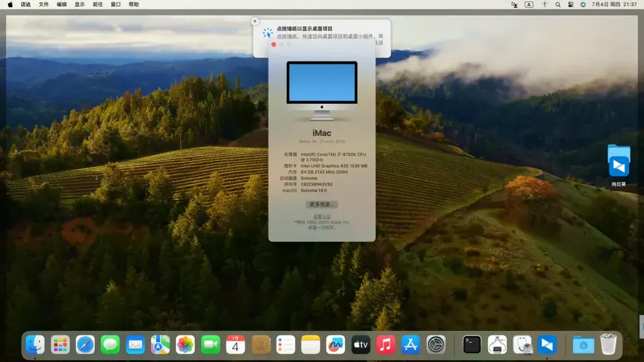
Task: Open System Settings from the Dock
Action: [436, 344]
